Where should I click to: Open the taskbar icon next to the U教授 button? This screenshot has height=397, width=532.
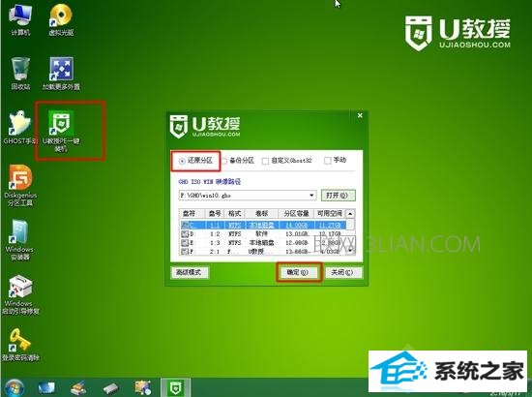(143, 388)
